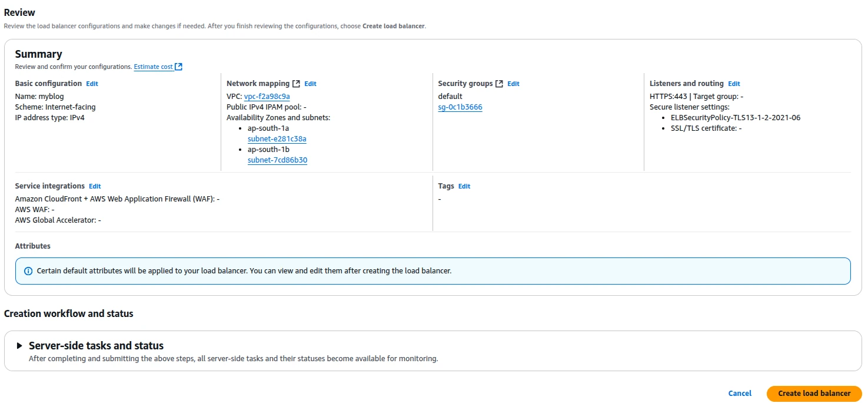Open the Estimate cost link
Image resolution: width=868 pixels, height=403 pixels.
tap(153, 67)
